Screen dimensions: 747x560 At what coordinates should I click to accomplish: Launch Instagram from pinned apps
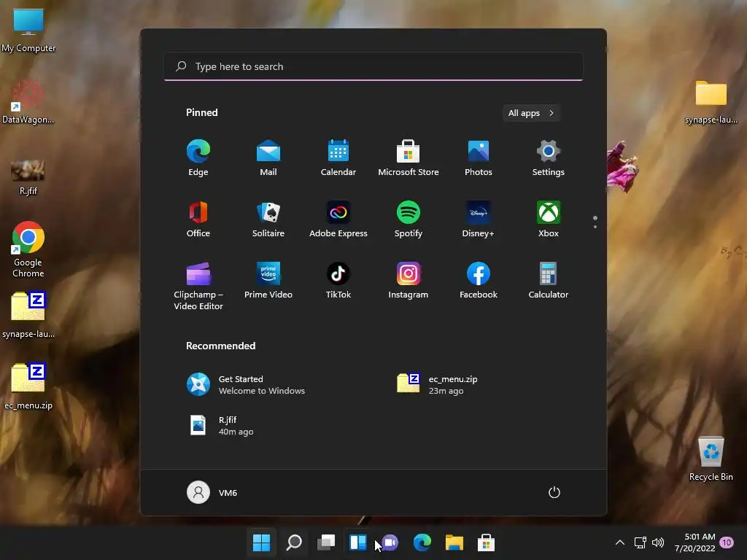[x=409, y=281]
